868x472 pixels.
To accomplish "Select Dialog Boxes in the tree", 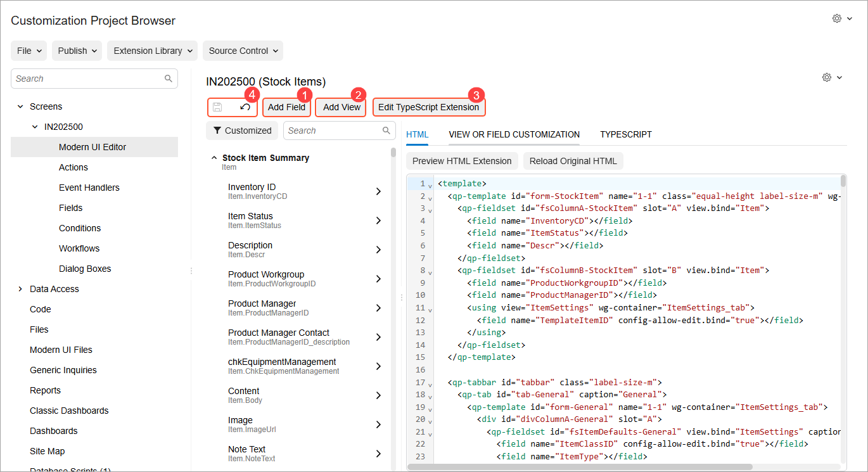I will [85, 269].
